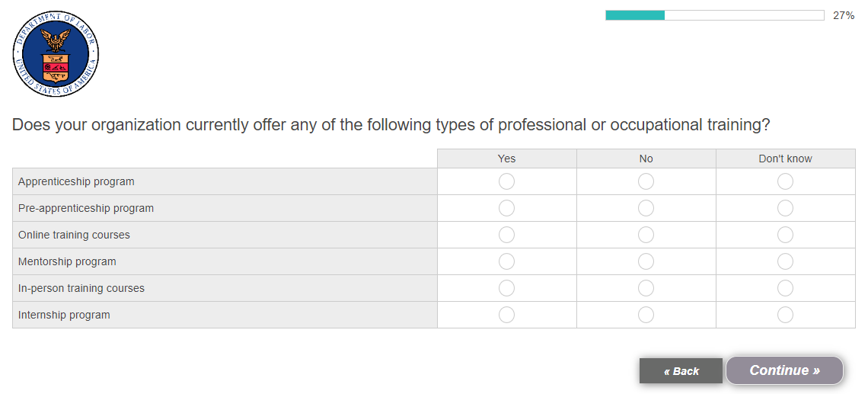This screenshot has height=394, width=868.
Task: Go to previous page with Back
Action: click(x=681, y=371)
